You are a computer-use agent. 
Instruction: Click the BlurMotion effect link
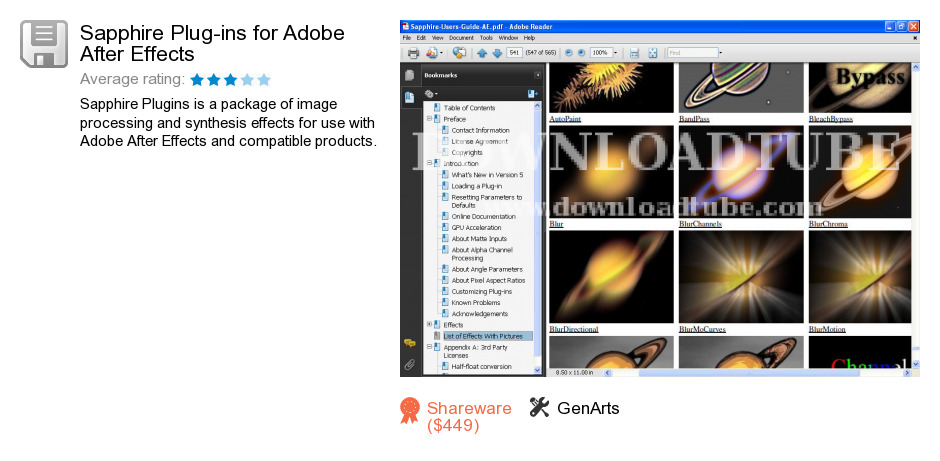pyautogui.click(x=827, y=329)
